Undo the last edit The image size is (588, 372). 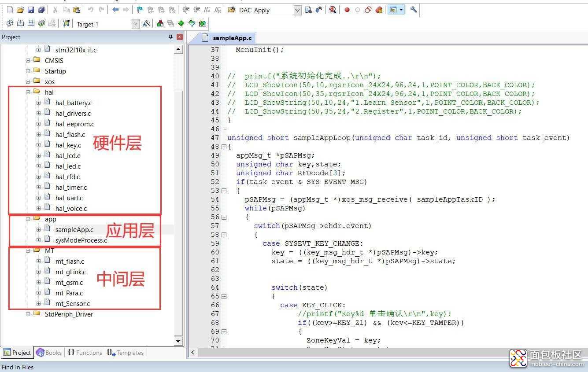coord(91,10)
